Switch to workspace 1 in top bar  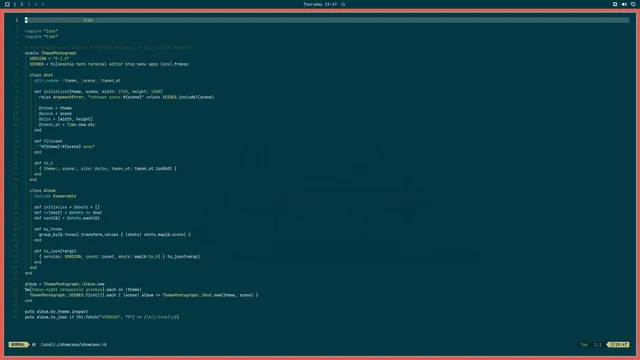pyautogui.click(x=15, y=4)
